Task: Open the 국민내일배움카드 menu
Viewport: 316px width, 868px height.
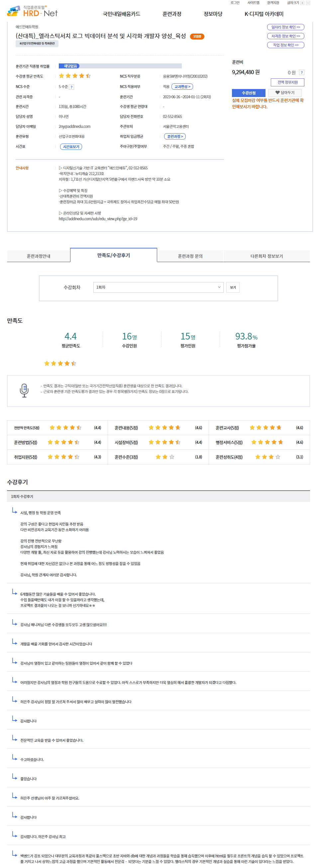Action: [122, 14]
